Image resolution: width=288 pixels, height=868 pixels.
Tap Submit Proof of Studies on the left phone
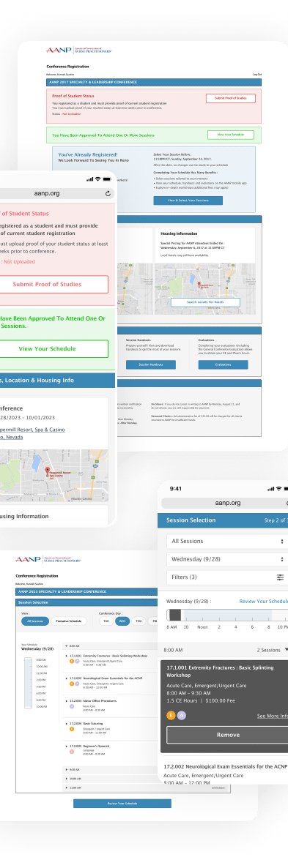(54, 284)
